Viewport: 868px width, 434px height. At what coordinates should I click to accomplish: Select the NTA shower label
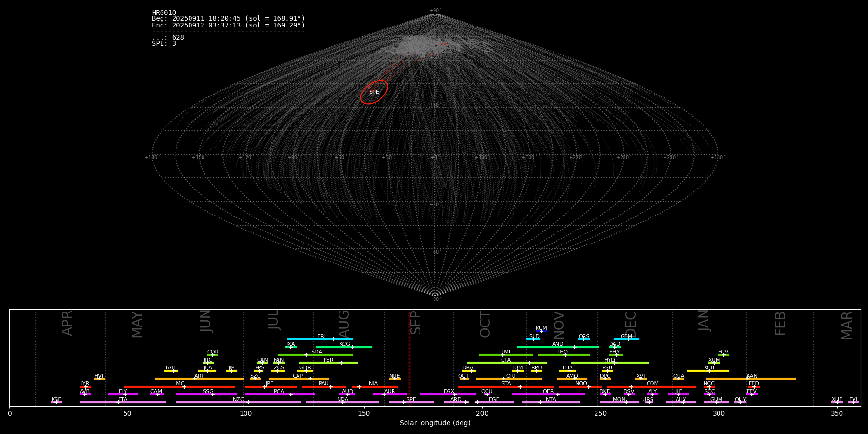point(551,400)
